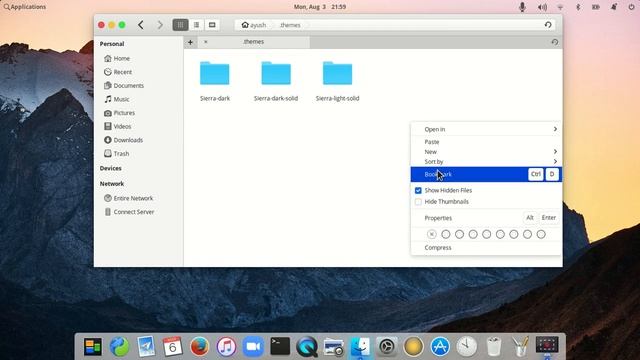Go back with the left arrow
640x360 pixels.
[x=141, y=25]
